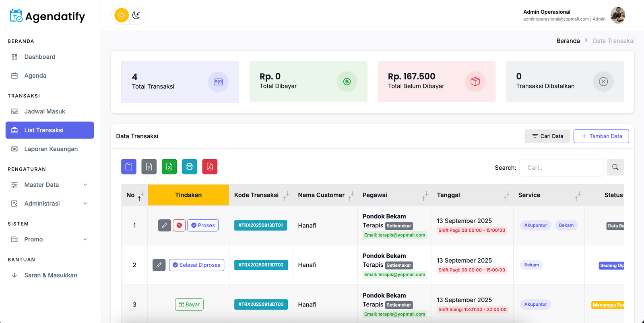
Task: Expand the Promo sidebar menu
Action: coord(50,239)
